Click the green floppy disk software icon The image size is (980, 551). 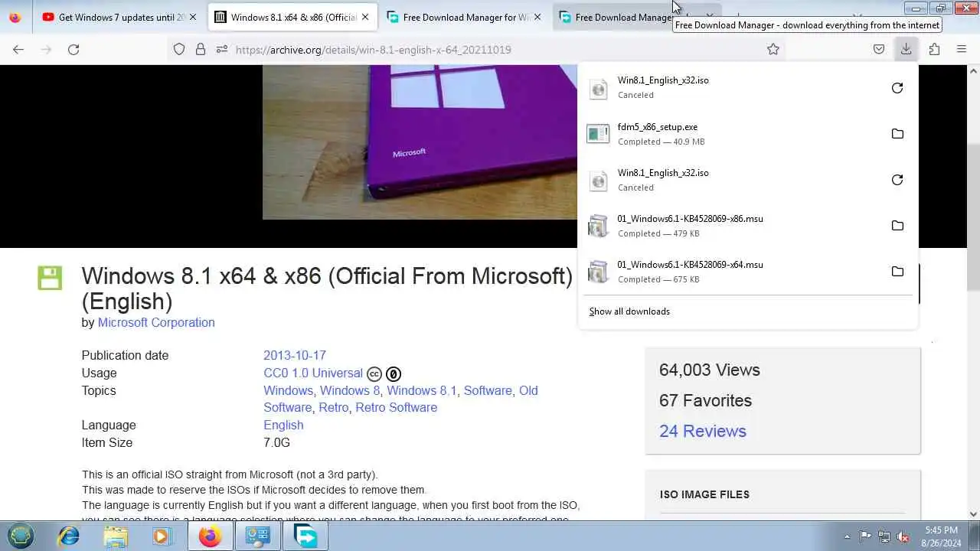coord(50,277)
